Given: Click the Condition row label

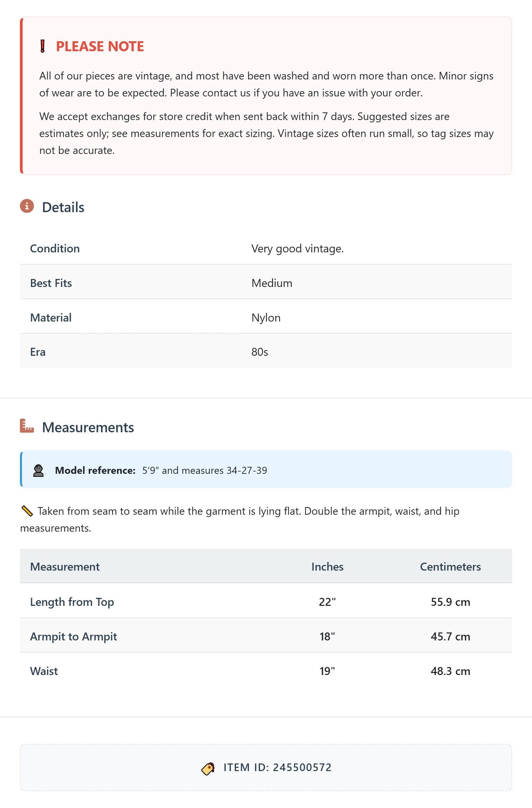Looking at the screenshot, I should click(55, 248).
